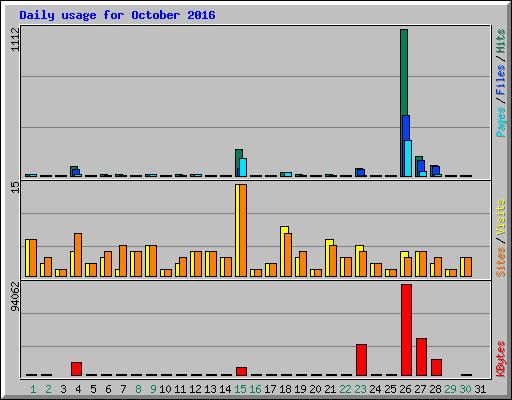Click day label '22' on the x-axis
Viewport: 512px width, 400px height.
click(x=345, y=389)
